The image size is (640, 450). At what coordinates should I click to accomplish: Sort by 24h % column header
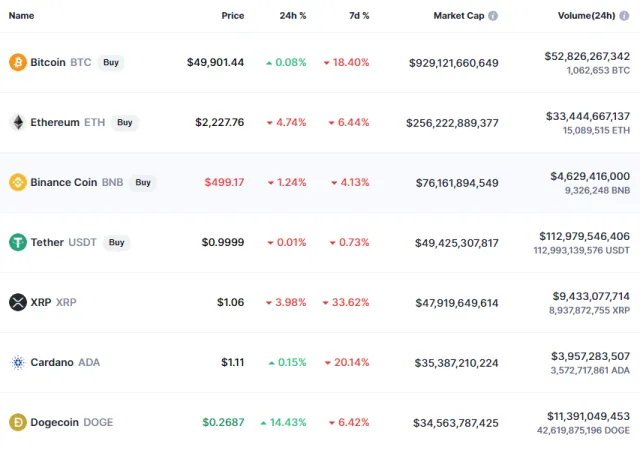tap(293, 16)
